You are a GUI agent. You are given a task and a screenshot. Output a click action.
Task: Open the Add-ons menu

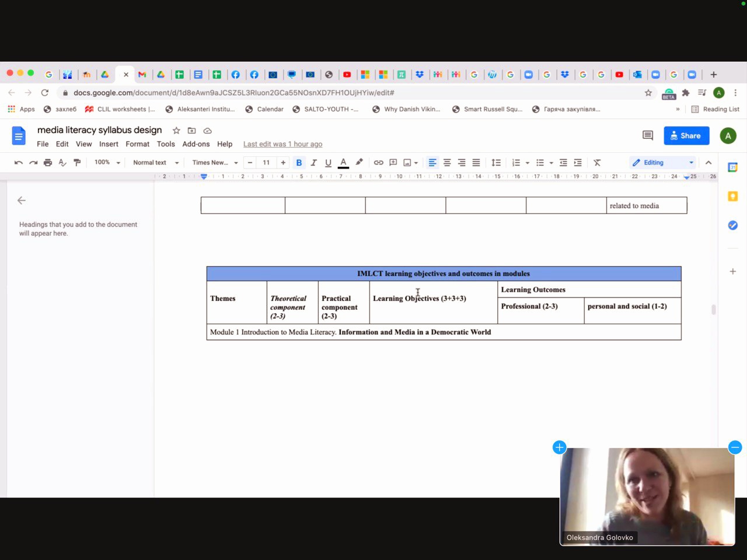[x=196, y=144]
